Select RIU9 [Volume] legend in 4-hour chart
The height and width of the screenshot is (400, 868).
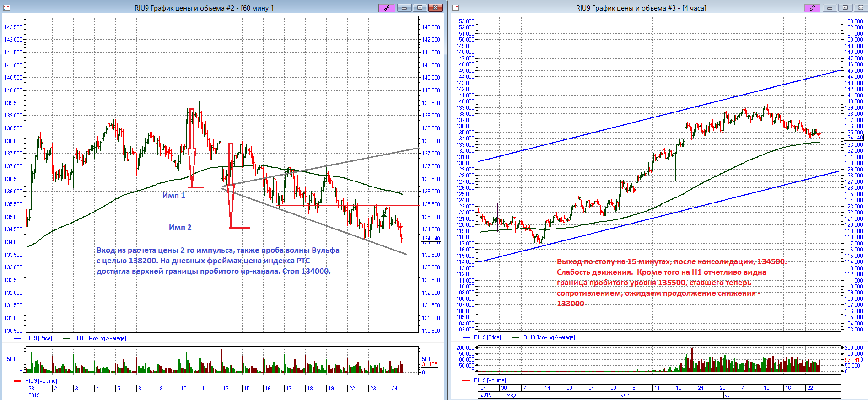490,380
